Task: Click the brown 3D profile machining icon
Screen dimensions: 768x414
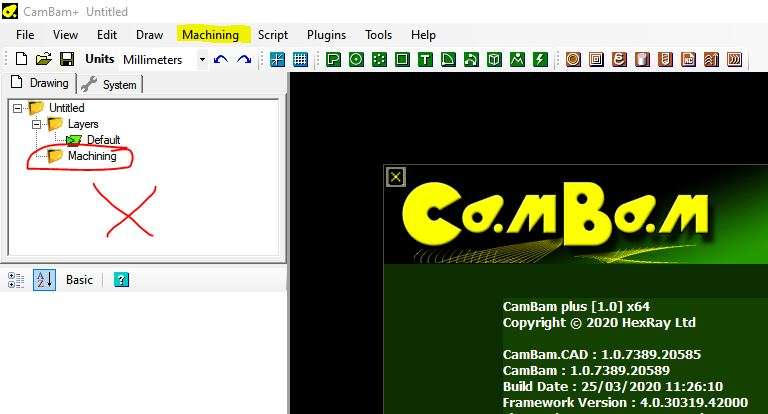Action: click(711, 60)
